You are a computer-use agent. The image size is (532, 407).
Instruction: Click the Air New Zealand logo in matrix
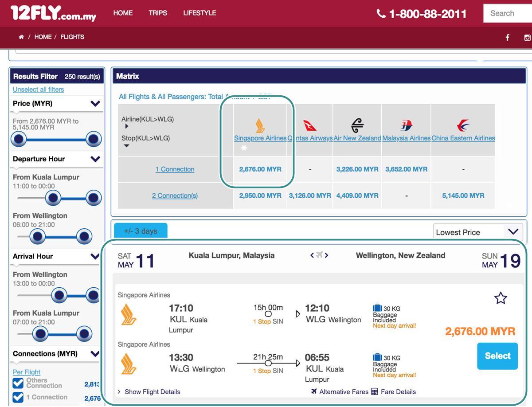click(x=357, y=125)
